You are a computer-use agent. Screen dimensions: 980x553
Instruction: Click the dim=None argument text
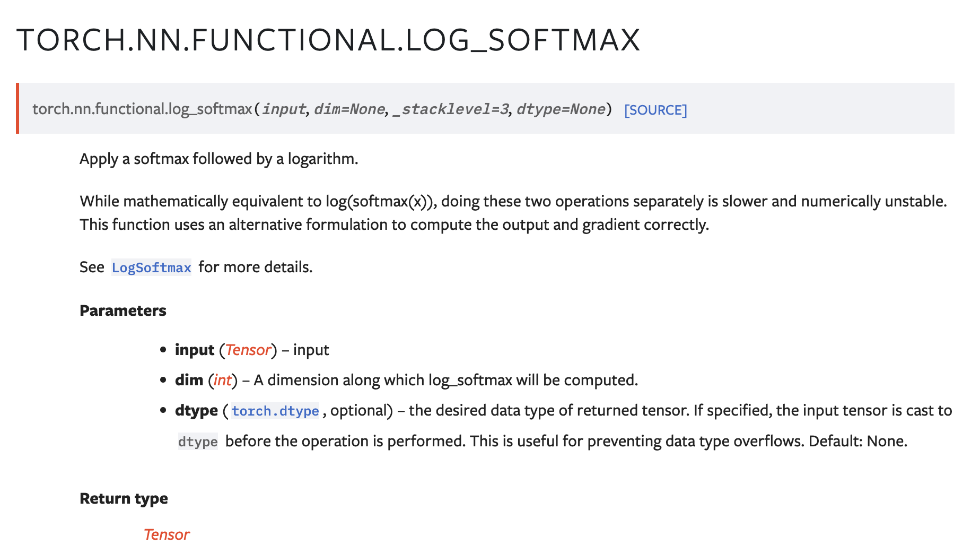(x=348, y=109)
